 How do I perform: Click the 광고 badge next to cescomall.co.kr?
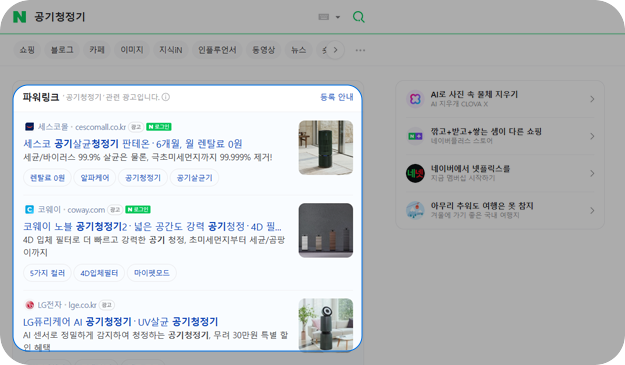click(x=136, y=127)
